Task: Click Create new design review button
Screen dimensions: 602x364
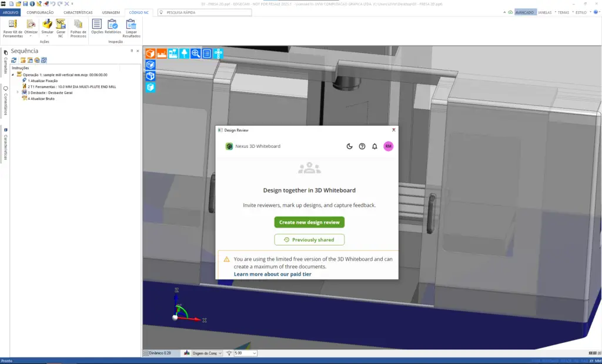Action: pos(309,223)
